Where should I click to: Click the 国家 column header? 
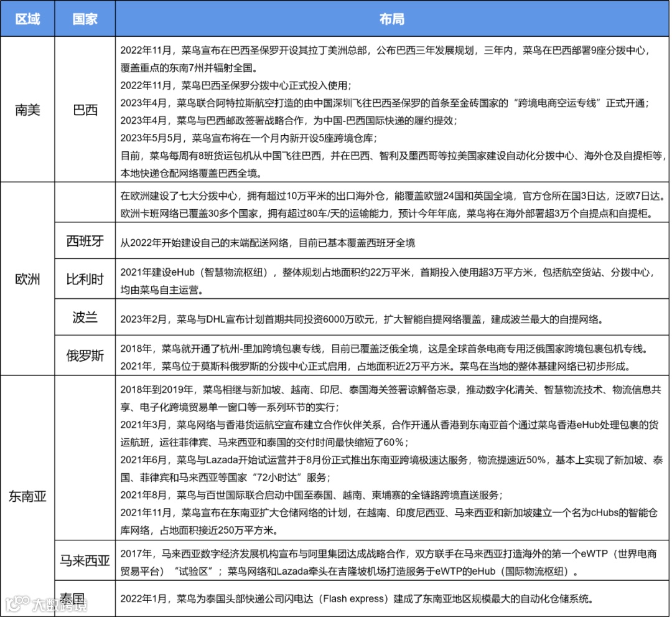85,19
